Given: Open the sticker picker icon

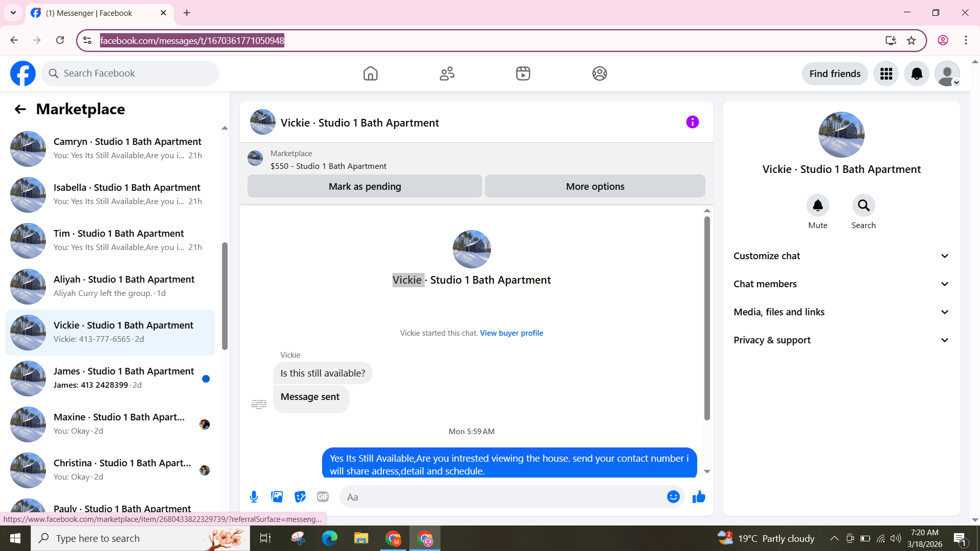Looking at the screenshot, I should tap(300, 497).
